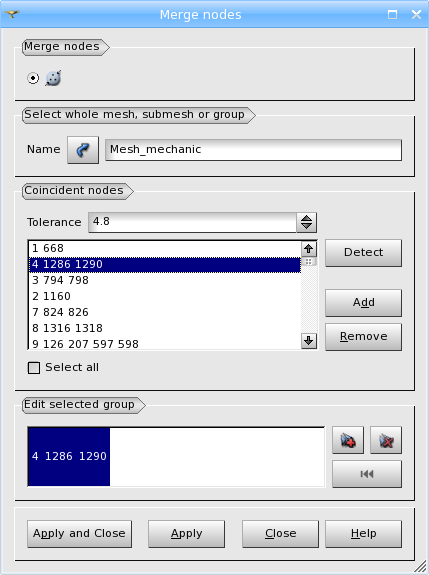429x575 pixels.
Task: Close the dialog with the title bar X
Action: pyautogui.click(x=416, y=15)
